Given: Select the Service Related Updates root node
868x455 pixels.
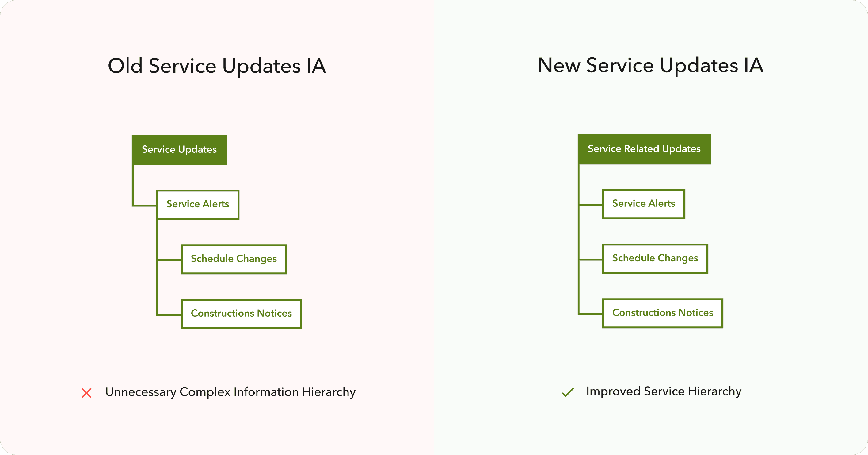Looking at the screenshot, I should pyautogui.click(x=644, y=149).
